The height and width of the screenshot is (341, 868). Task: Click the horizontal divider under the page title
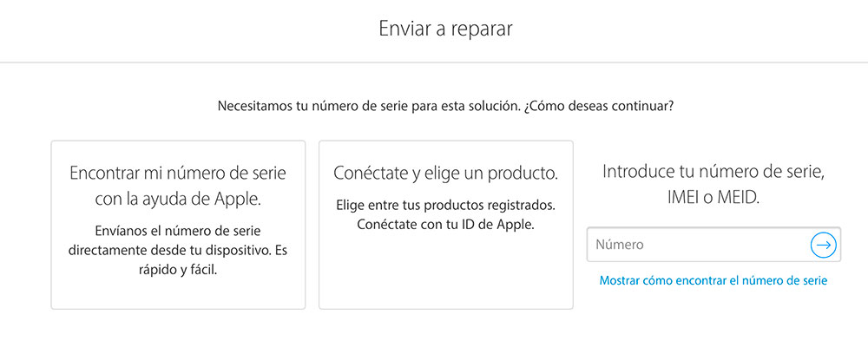click(434, 62)
